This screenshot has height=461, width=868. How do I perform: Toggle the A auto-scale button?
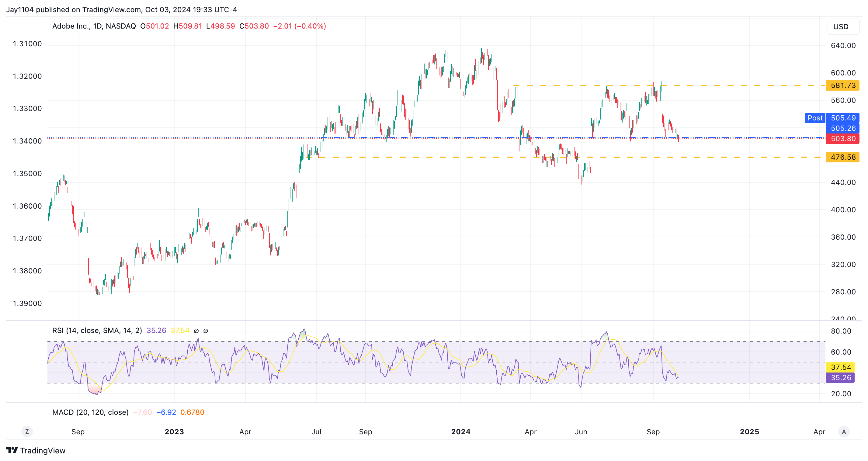pyautogui.click(x=844, y=432)
